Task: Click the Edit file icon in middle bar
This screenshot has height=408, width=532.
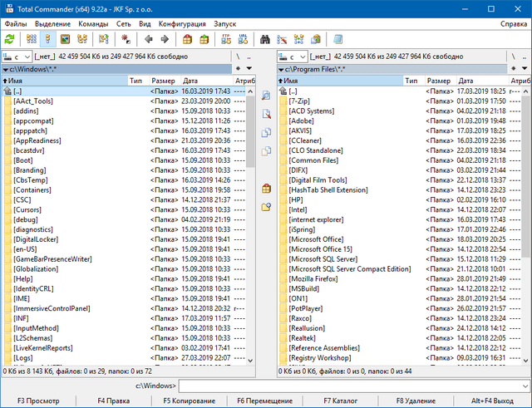Action: pos(266,115)
